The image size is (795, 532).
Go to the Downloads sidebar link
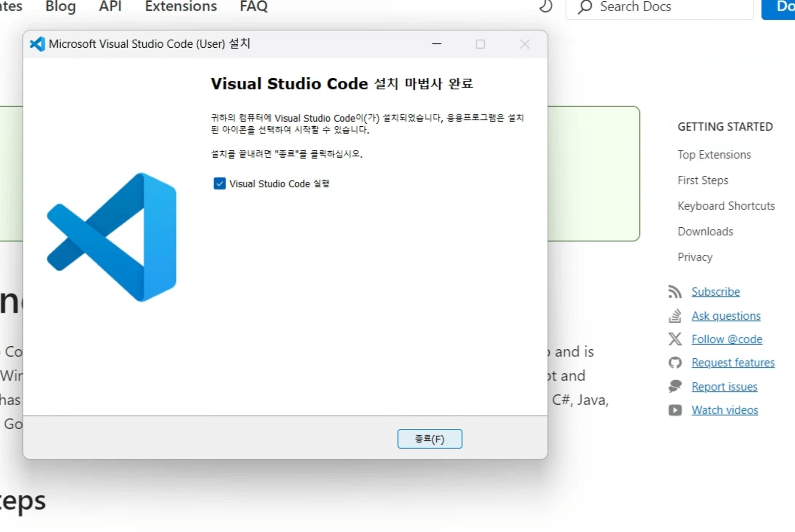[x=705, y=231]
